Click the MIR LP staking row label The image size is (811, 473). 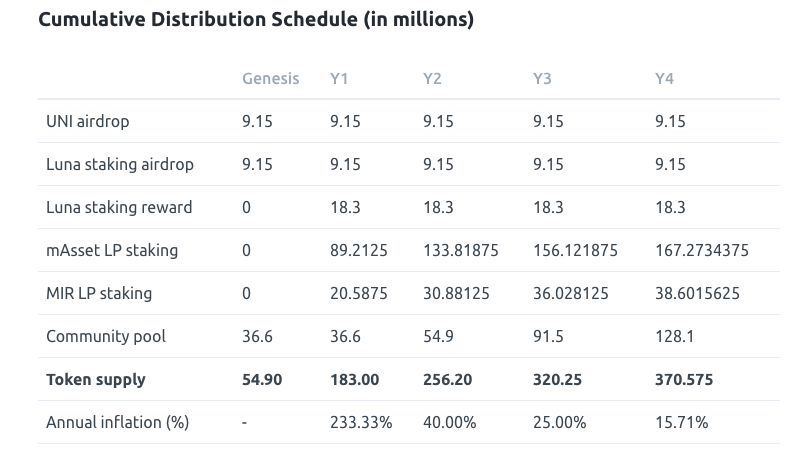[x=98, y=294]
